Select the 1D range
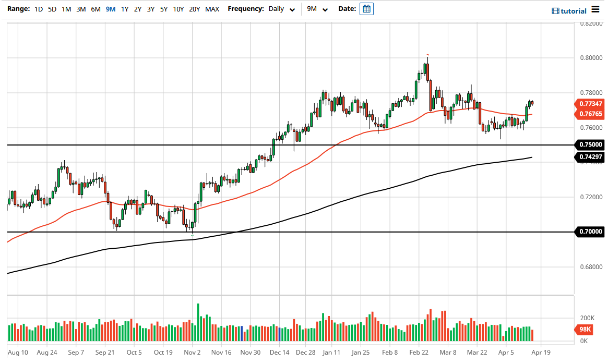Screen dimensions: 608x364 click(x=39, y=9)
